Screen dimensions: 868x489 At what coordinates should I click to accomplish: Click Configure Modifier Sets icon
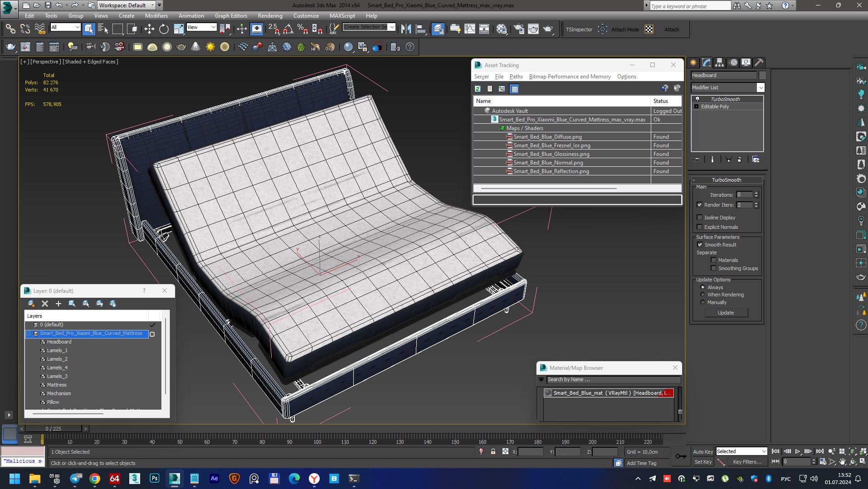click(x=756, y=160)
